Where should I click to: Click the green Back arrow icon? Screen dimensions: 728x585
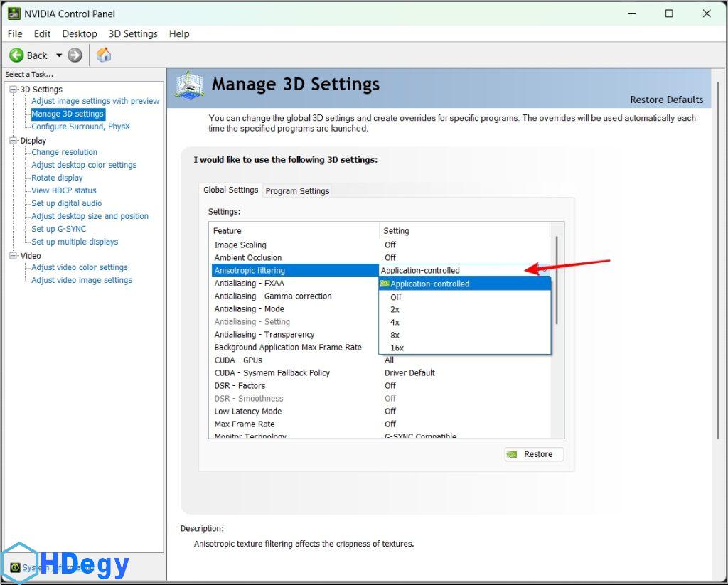[x=16, y=55]
